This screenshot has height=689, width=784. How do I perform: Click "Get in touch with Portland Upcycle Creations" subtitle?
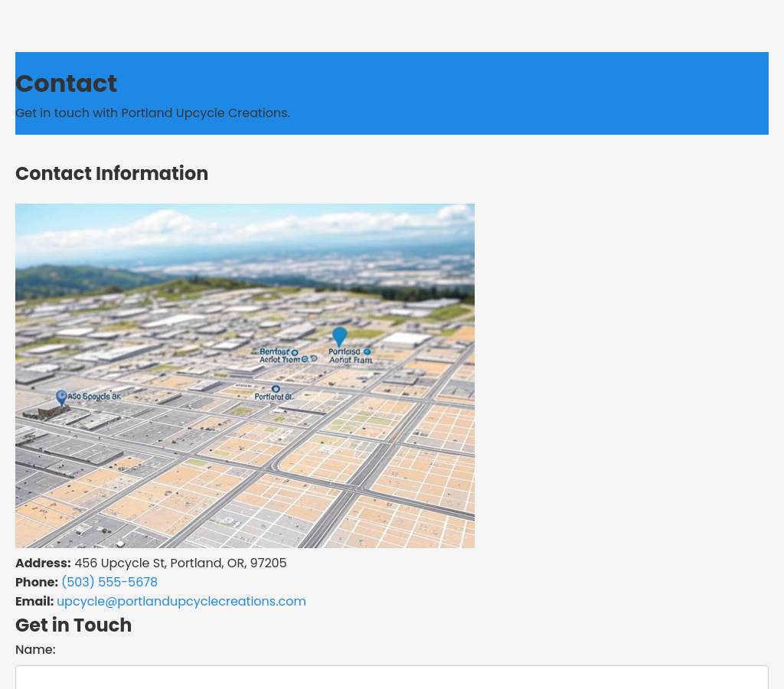(x=152, y=113)
